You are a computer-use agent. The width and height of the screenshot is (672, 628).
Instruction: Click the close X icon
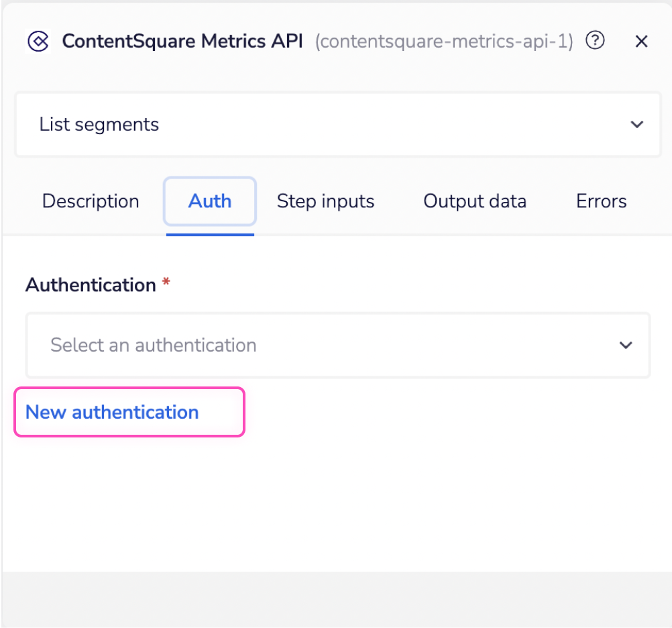point(641,41)
